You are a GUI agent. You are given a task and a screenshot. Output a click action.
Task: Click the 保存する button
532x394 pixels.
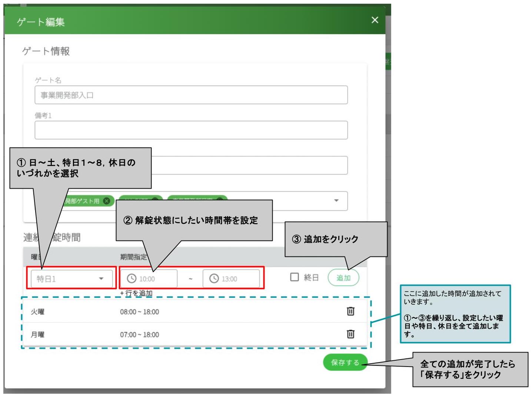pos(345,362)
